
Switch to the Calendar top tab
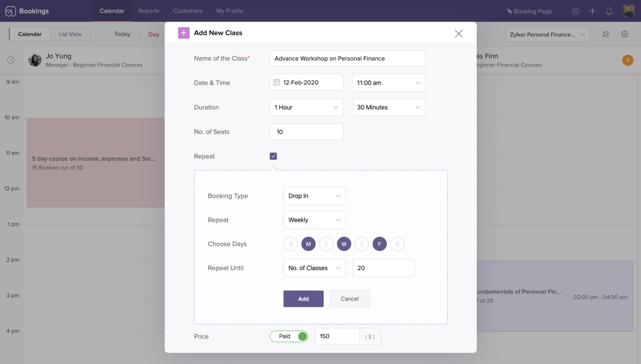click(112, 11)
